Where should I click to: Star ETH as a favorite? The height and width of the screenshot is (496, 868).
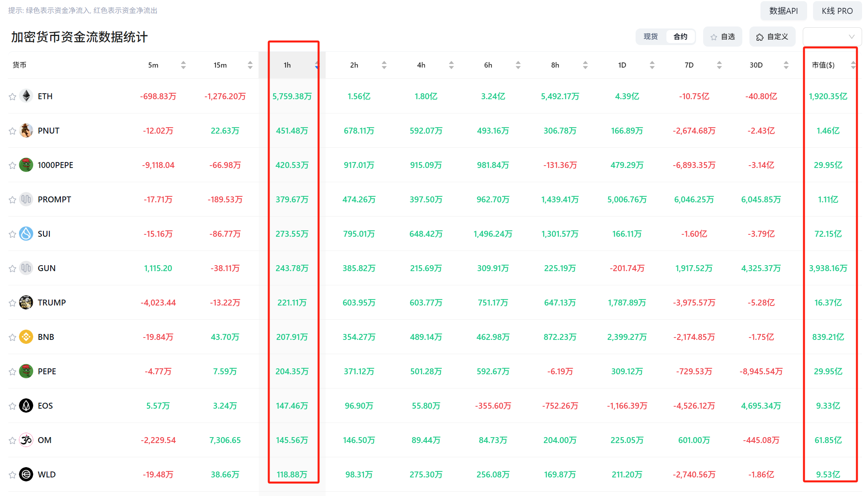point(12,96)
